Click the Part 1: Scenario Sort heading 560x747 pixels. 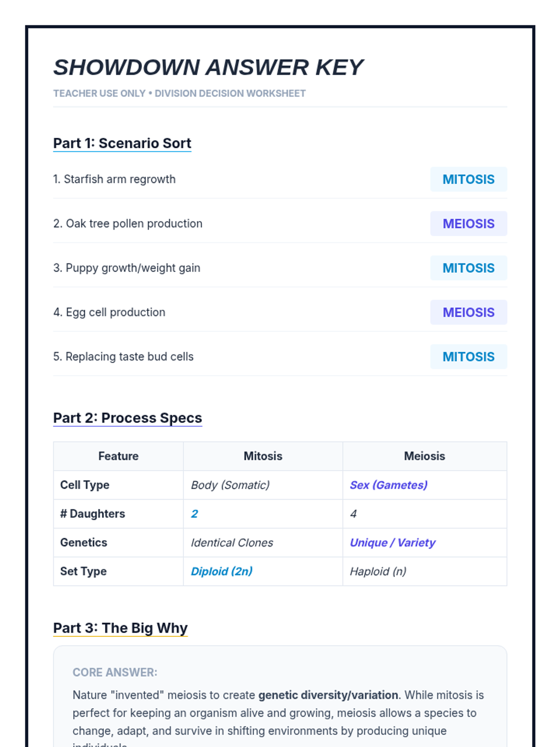122,143
